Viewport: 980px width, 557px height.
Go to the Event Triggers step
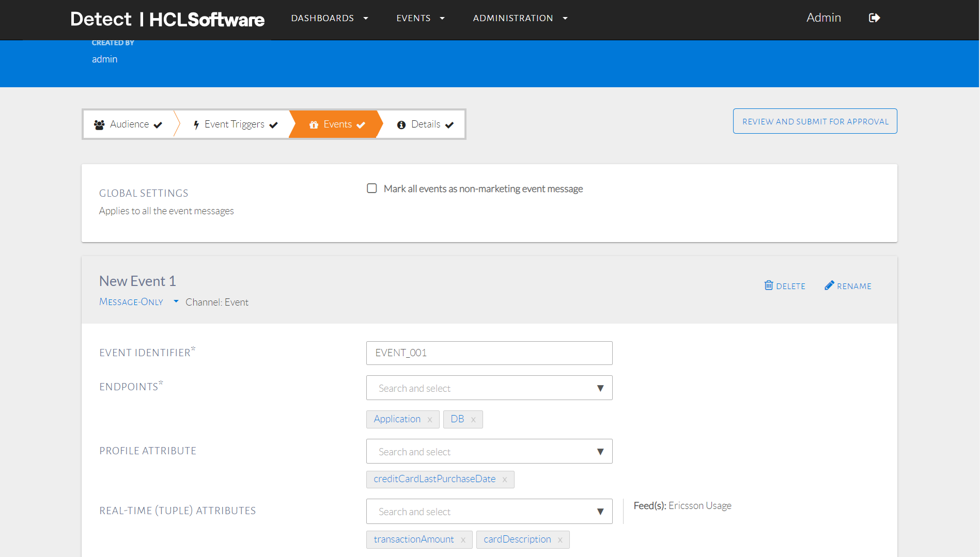coord(236,124)
